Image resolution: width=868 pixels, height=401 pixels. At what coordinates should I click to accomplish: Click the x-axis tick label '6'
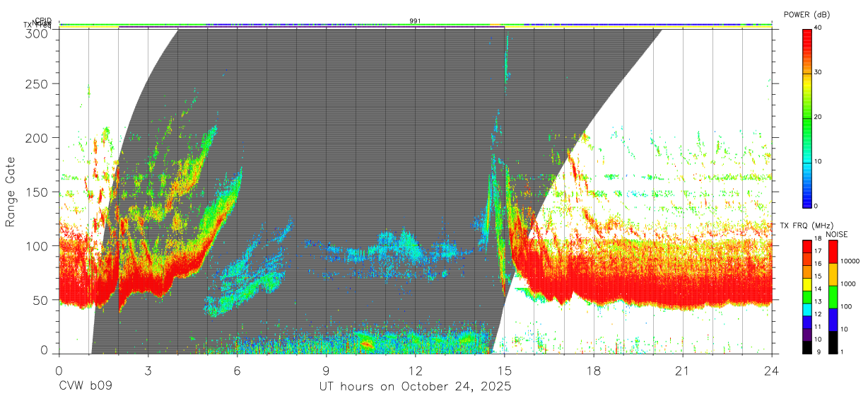[x=237, y=371]
